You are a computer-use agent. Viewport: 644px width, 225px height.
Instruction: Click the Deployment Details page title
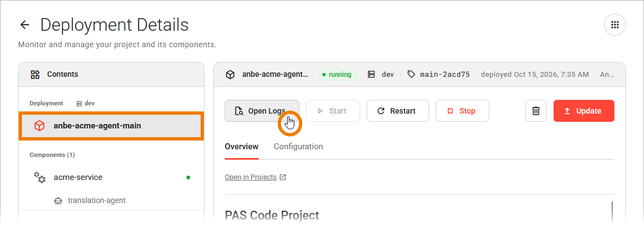(114, 25)
